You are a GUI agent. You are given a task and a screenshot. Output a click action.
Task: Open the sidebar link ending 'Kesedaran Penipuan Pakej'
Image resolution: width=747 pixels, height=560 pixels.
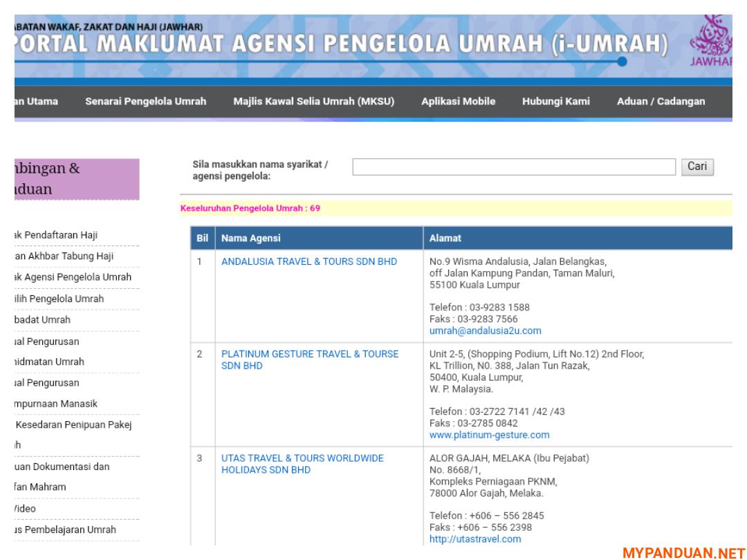tap(73, 424)
